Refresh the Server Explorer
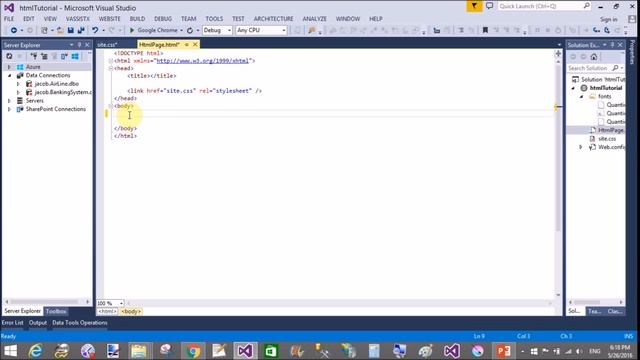640x360 pixels. tap(9, 56)
